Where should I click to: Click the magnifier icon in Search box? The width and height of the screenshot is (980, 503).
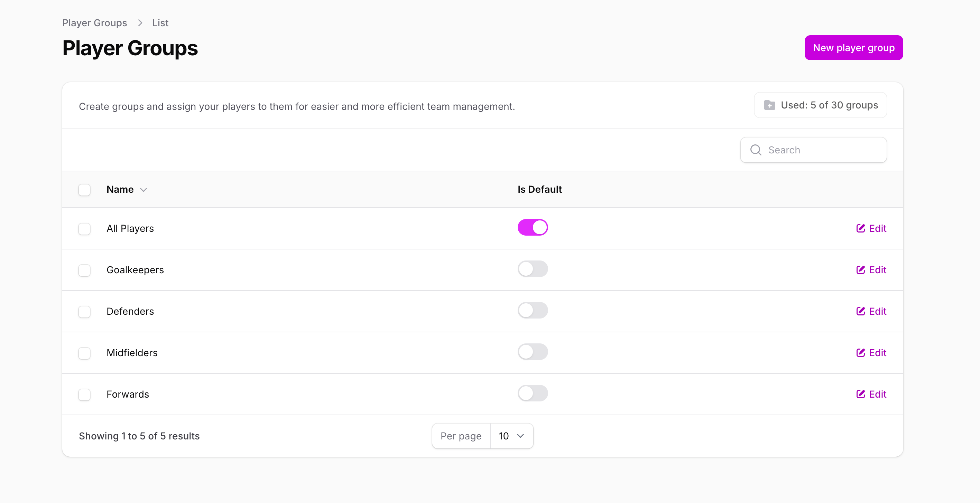click(x=756, y=150)
